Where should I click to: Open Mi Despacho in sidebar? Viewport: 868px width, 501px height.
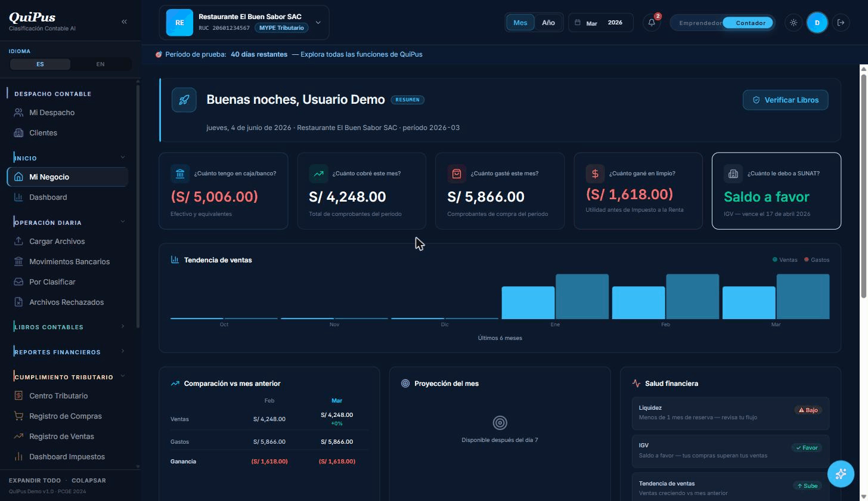[x=67, y=113]
